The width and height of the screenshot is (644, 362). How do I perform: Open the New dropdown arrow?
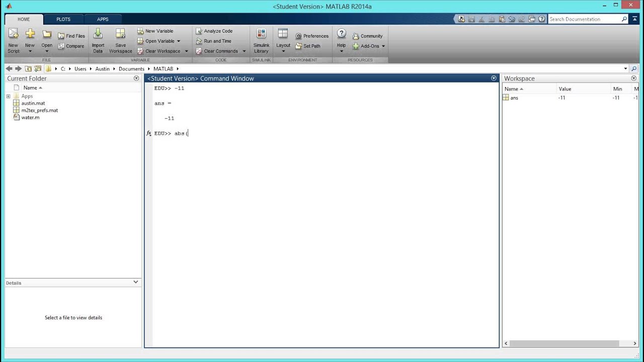(30, 51)
